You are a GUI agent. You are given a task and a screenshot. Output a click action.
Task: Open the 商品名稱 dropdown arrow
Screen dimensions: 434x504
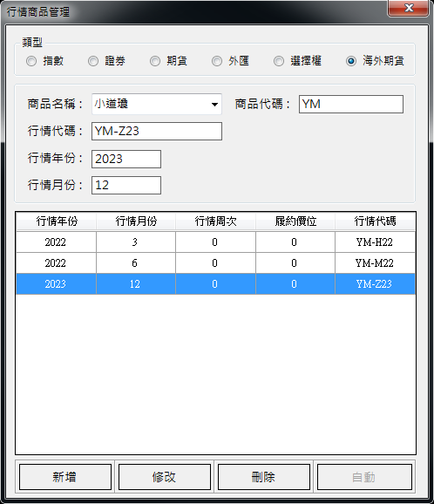[x=214, y=104]
